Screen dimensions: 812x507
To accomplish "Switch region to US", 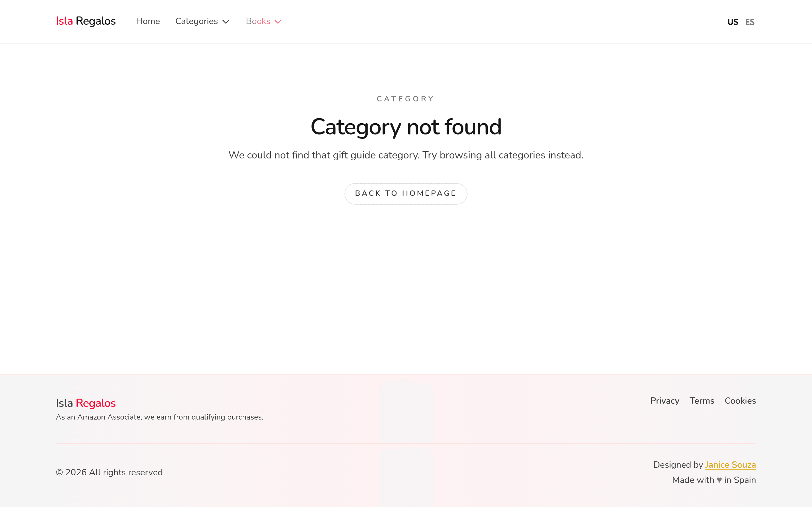I will (x=732, y=22).
